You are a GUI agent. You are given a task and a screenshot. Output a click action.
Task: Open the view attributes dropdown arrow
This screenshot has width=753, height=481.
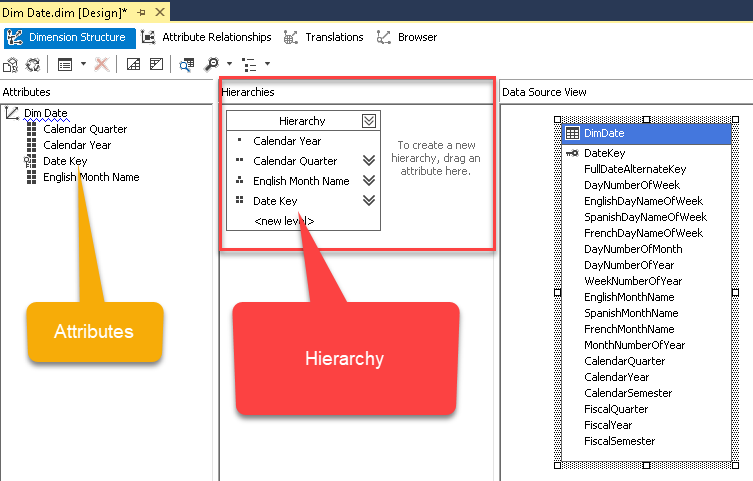[82, 64]
